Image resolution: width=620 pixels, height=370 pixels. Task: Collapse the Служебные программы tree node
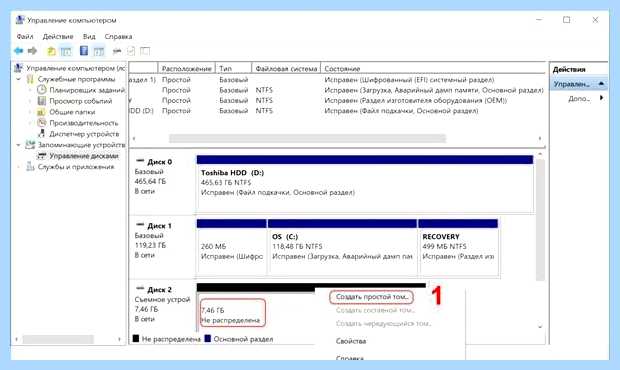point(18,79)
